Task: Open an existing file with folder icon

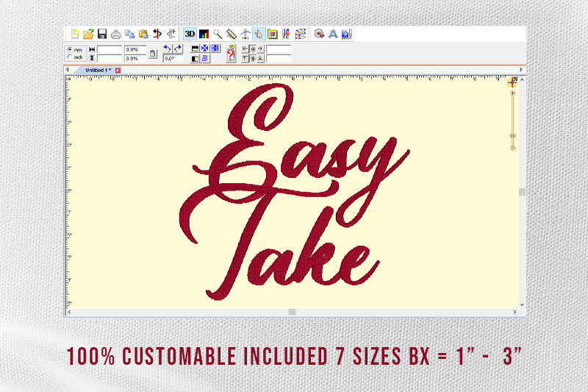Action: 88,34
